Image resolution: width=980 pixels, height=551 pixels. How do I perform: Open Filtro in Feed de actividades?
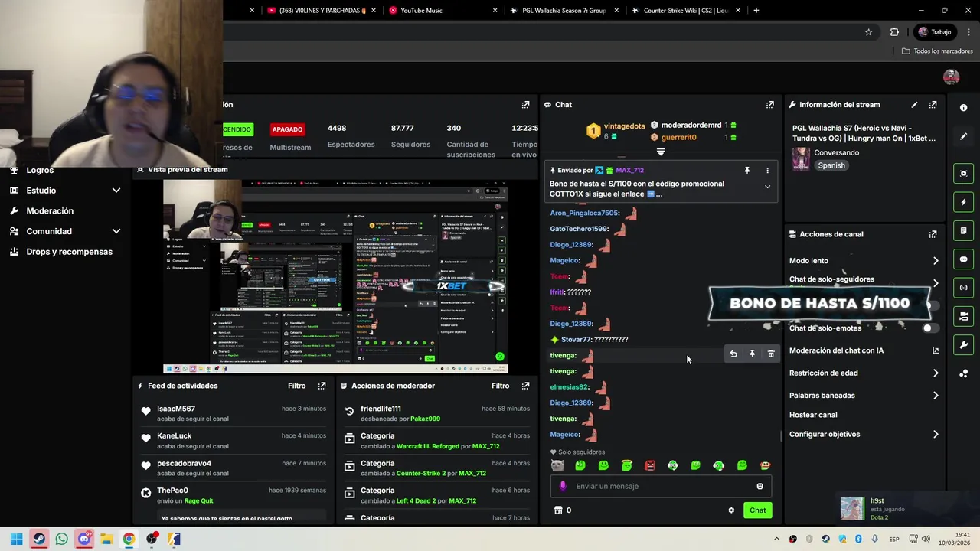click(296, 386)
